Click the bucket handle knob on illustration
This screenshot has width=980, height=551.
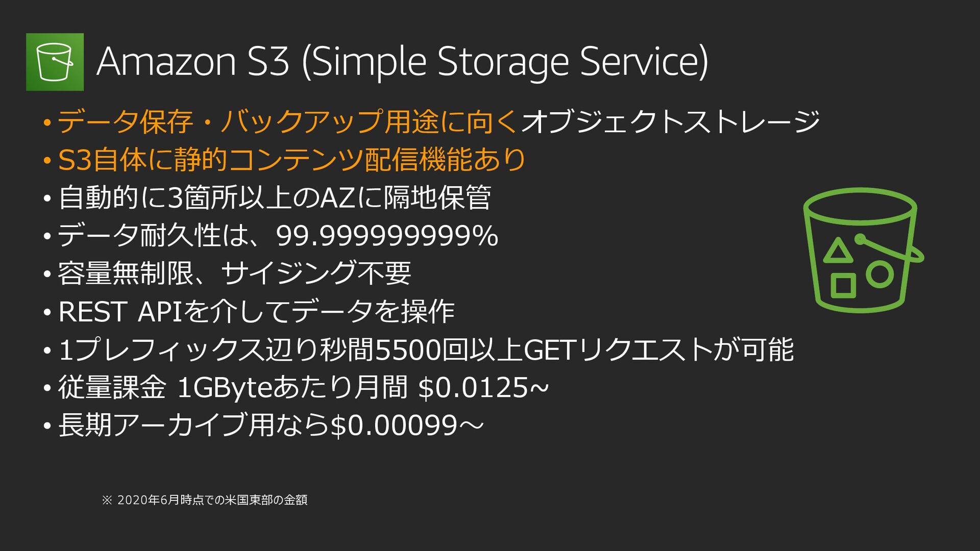point(860,239)
